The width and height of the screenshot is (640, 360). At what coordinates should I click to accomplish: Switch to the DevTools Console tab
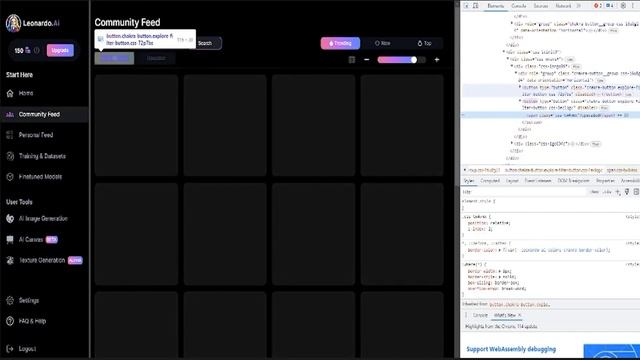point(518,6)
